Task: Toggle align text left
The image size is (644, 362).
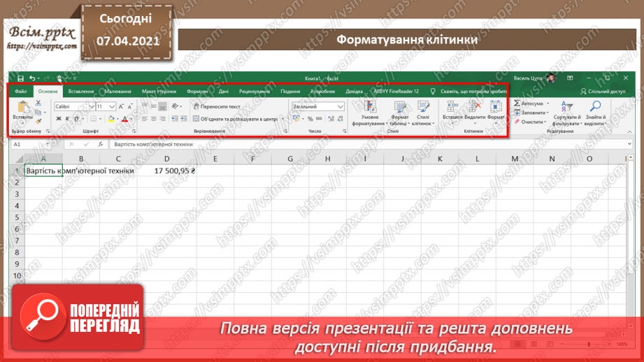Action: pos(145,119)
